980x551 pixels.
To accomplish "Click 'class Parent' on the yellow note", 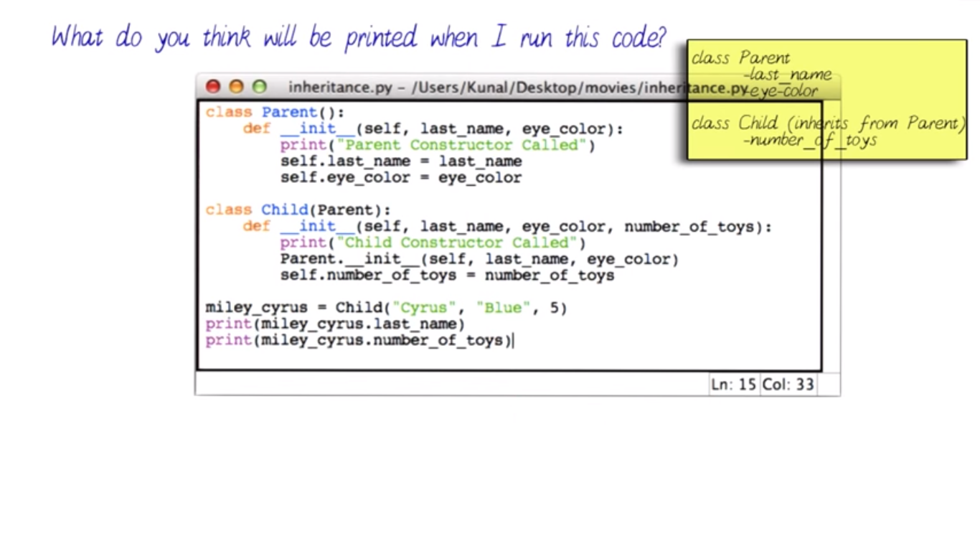I will 741,58.
